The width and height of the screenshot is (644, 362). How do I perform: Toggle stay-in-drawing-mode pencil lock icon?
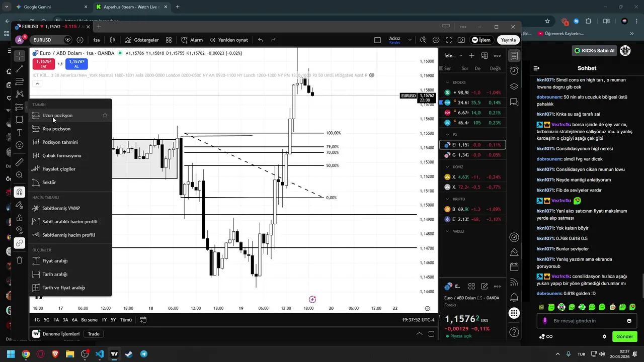point(19,205)
